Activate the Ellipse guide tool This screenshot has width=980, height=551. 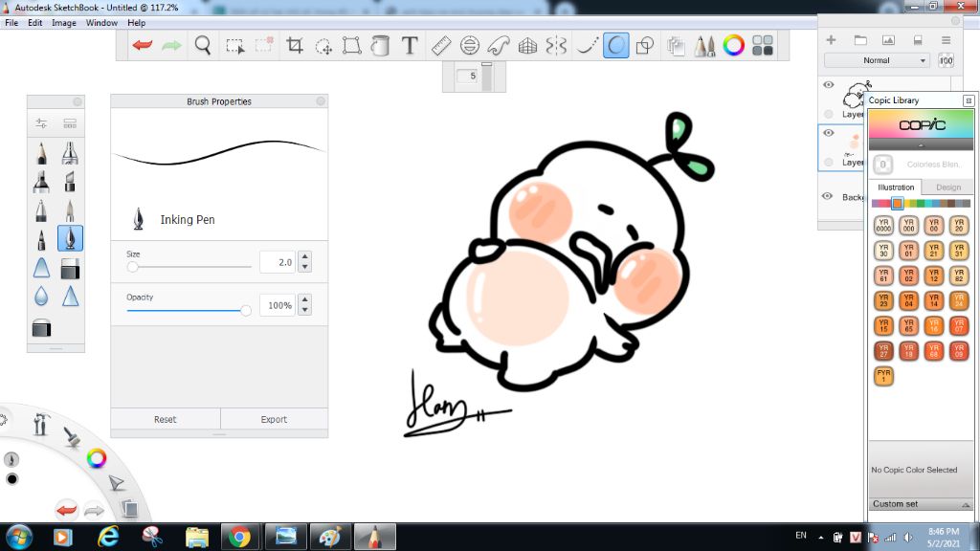(469, 45)
